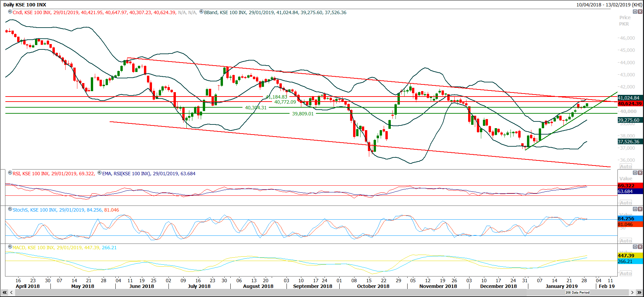Click the 40,304.31 support line label
Screen dimensions: 644x297
[256, 108]
